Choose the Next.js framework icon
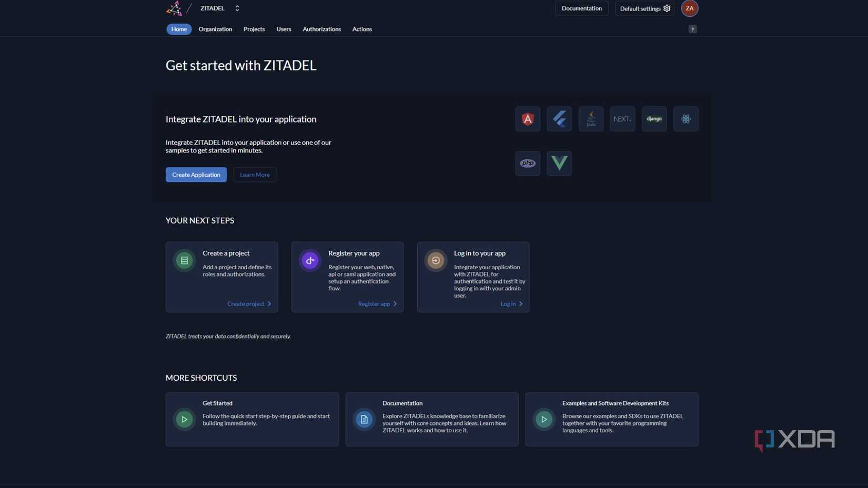The width and height of the screenshot is (868, 488). (x=622, y=119)
